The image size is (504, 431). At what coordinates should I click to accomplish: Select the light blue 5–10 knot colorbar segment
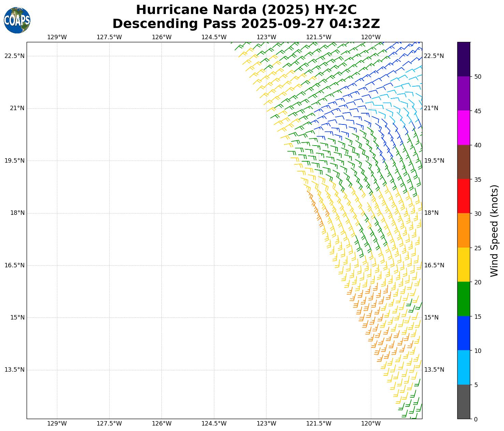(x=463, y=368)
